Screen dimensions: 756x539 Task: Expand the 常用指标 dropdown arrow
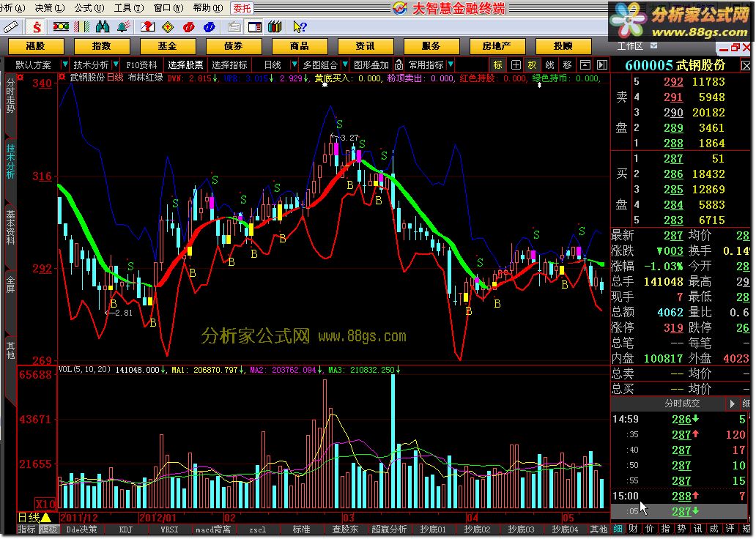tap(451, 64)
